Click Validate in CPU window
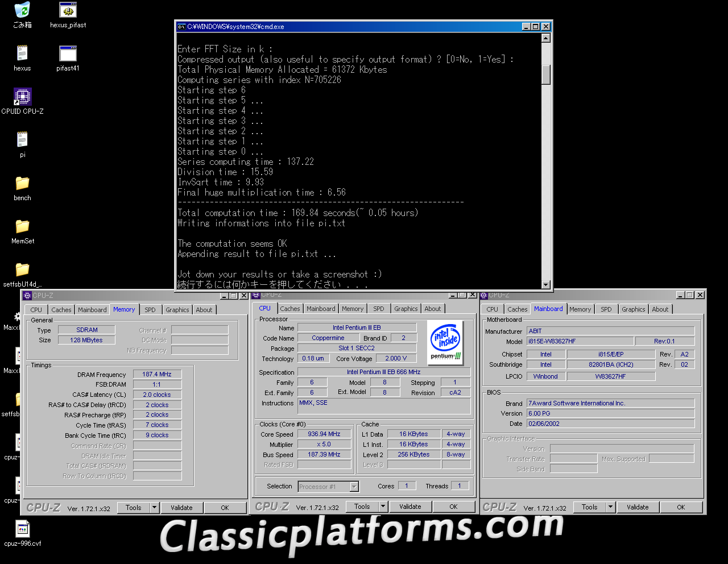The width and height of the screenshot is (728, 564). tap(411, 507)
